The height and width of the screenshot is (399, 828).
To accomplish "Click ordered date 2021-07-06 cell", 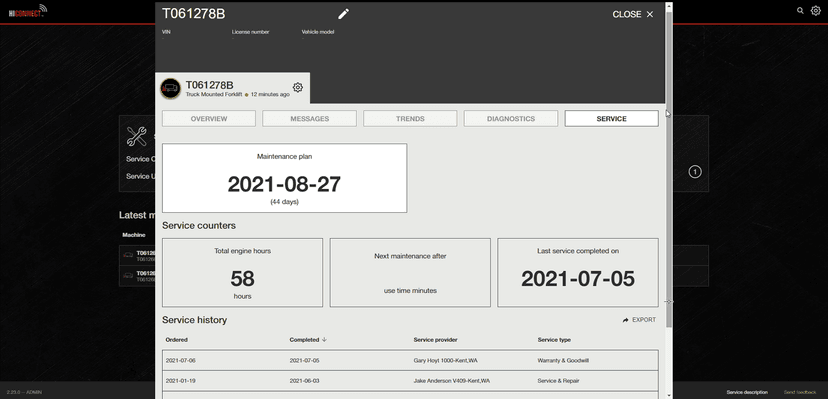I will 181,360.
